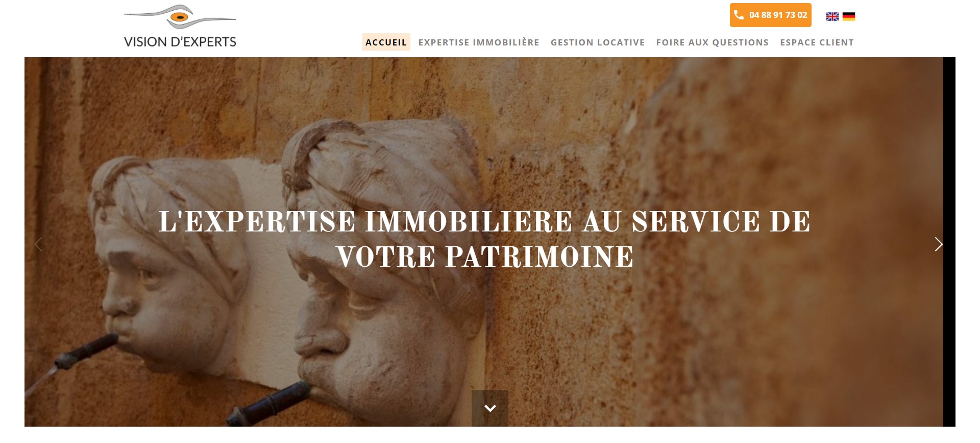Open Foire aux Questions page

(x=712, y=42)
